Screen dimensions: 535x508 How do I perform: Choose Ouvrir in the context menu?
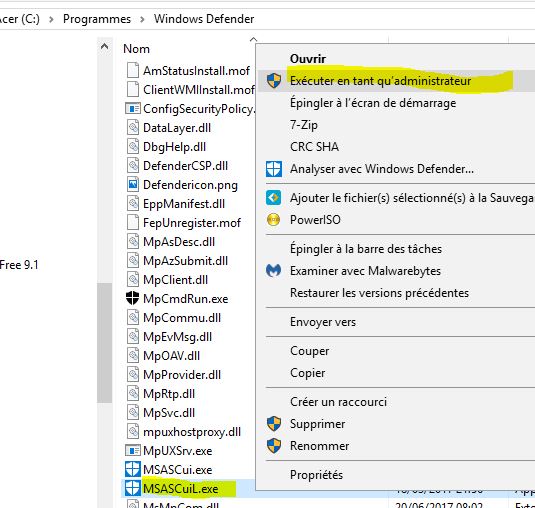[x=308, y=59]
